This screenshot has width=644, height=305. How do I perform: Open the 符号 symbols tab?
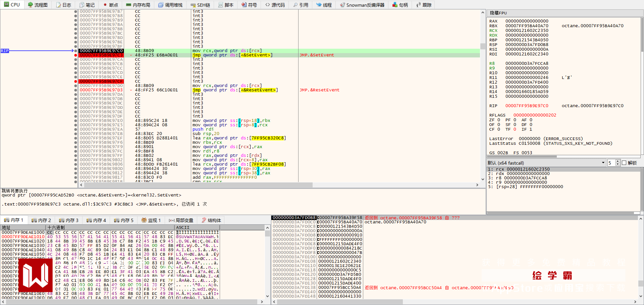tap(249, 5)
